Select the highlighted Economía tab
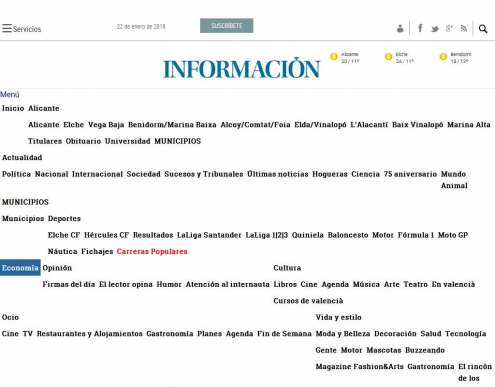 click(20, 268)
